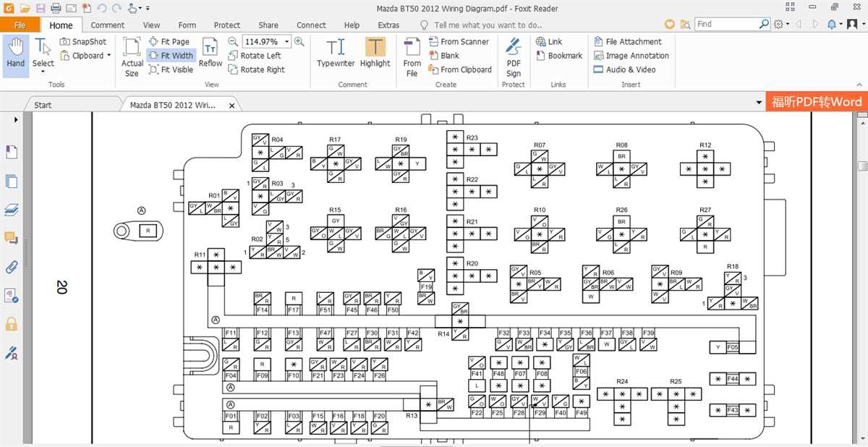Toggle the Reflow view

210,55
